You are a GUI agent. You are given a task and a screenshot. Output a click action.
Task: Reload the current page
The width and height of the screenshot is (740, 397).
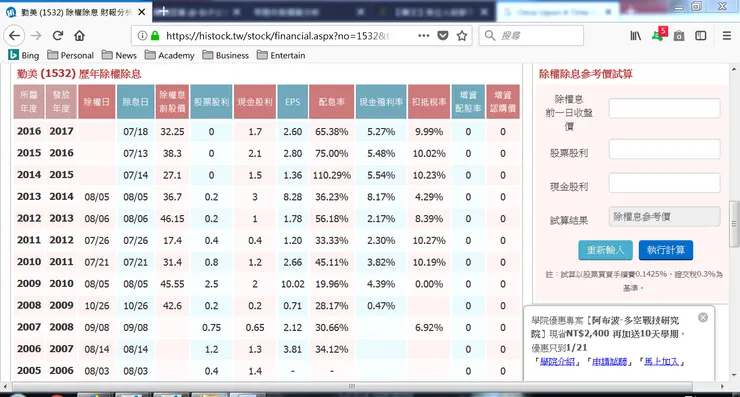coord(58,36)
